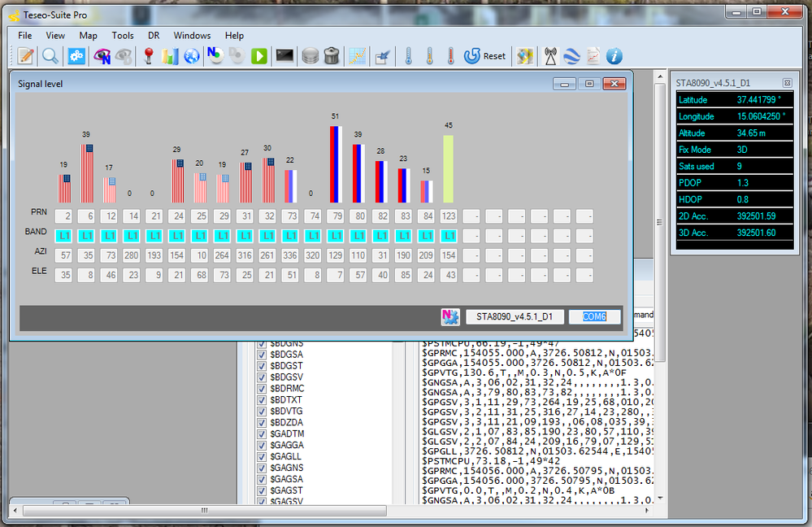Click the Latitude value 37.441799
812x527 pixels.
tap(758, 100)
